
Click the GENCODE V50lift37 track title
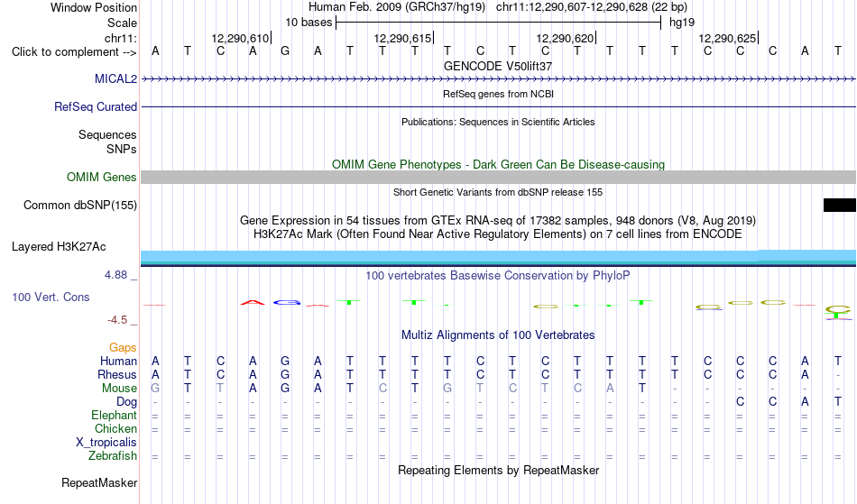tap(497, 66)
